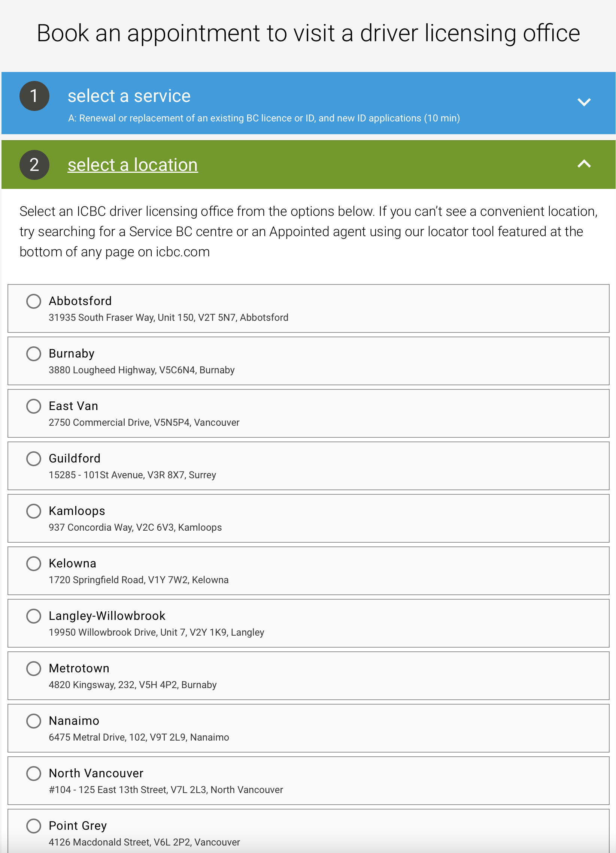
Task: Collapse the select a location section chevron
Action: pos(584,164)
